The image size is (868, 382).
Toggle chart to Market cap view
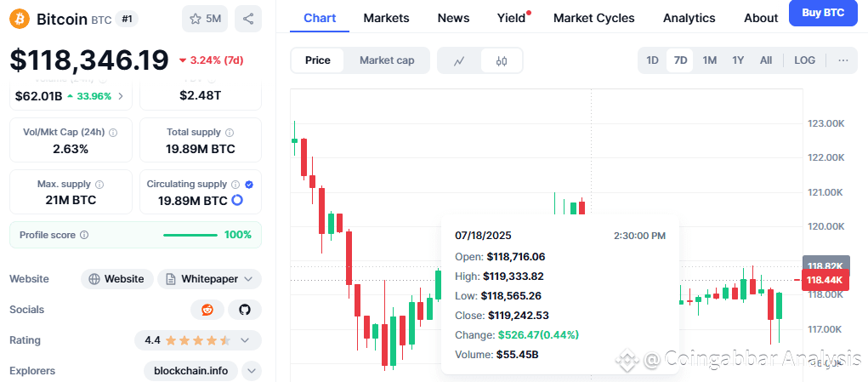(x=387, y=60)
